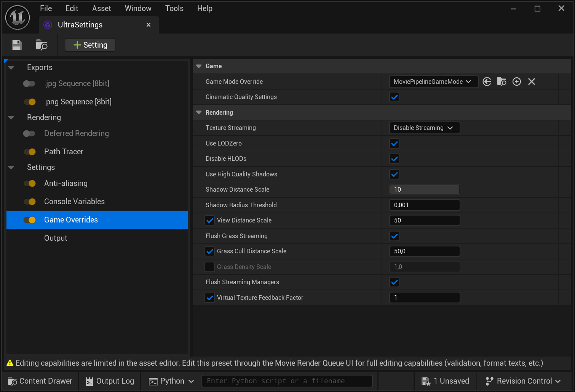This screenshot has width=575, height=392.
Task: Open Game Mode Override dropdown
Action: tap(433, 82)
